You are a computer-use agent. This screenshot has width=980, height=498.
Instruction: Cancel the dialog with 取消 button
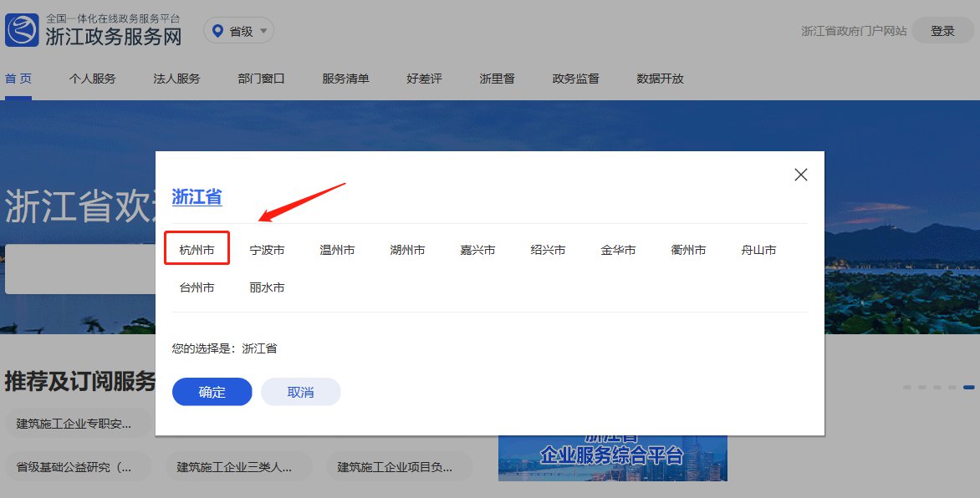pyautogui.click(x=300, y=392)
